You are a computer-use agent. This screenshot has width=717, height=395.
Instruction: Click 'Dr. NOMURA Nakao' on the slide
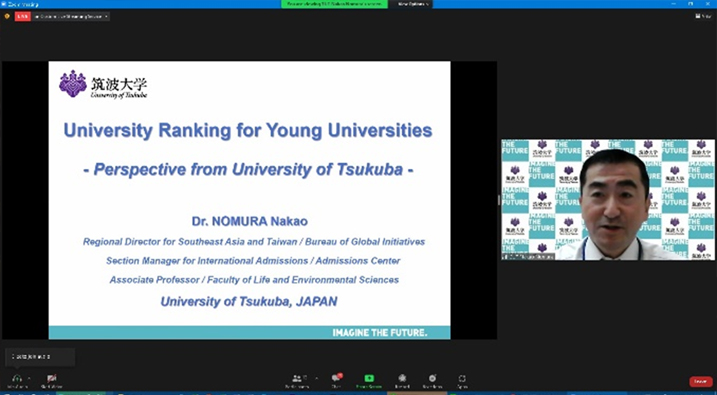(250, 221)
